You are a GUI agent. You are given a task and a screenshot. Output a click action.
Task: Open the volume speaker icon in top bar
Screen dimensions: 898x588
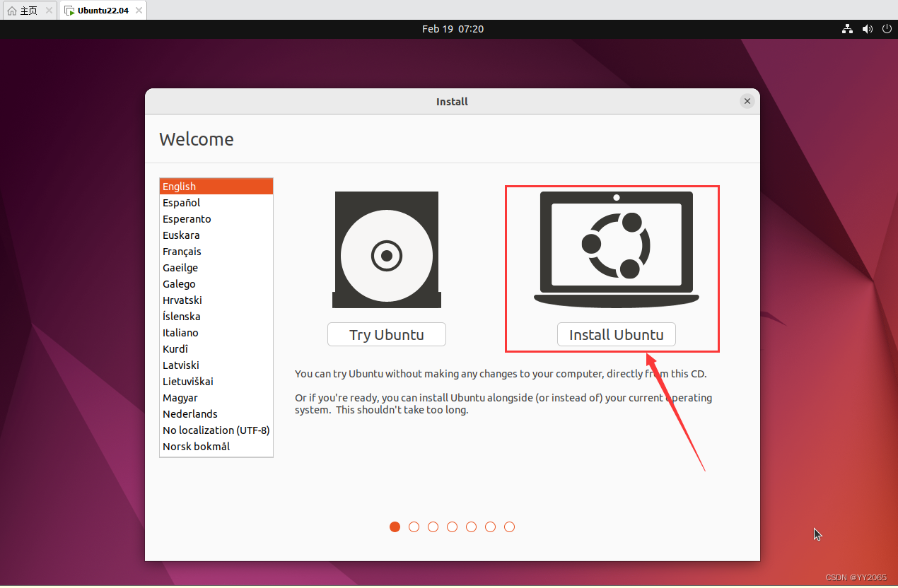click(x=868, y=29)
